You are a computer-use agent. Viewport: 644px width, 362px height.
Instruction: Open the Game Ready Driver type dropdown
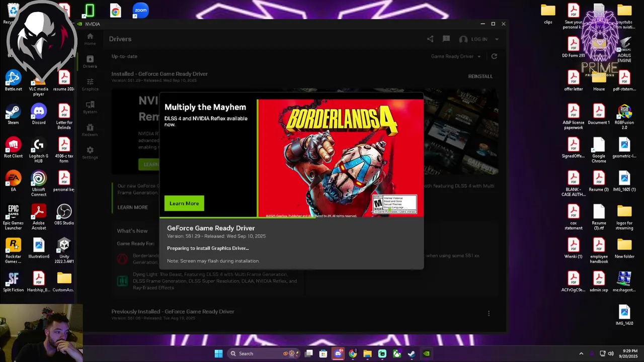tap(456, 56)
